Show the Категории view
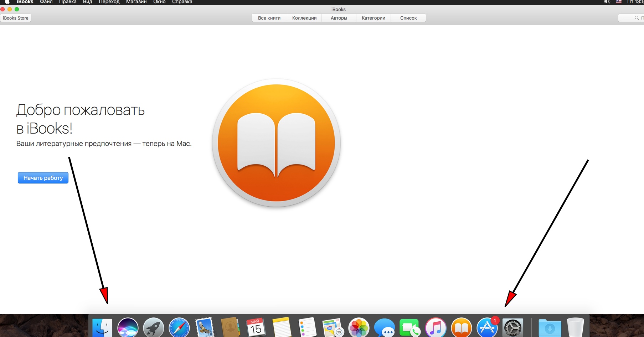 373,18
